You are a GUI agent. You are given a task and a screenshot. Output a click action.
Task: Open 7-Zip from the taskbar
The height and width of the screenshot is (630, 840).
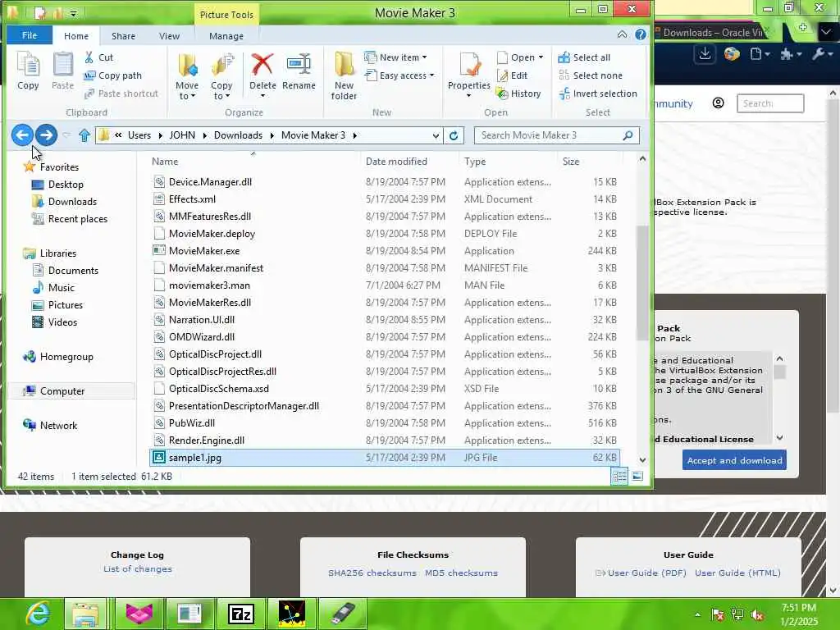pos(240,614)
